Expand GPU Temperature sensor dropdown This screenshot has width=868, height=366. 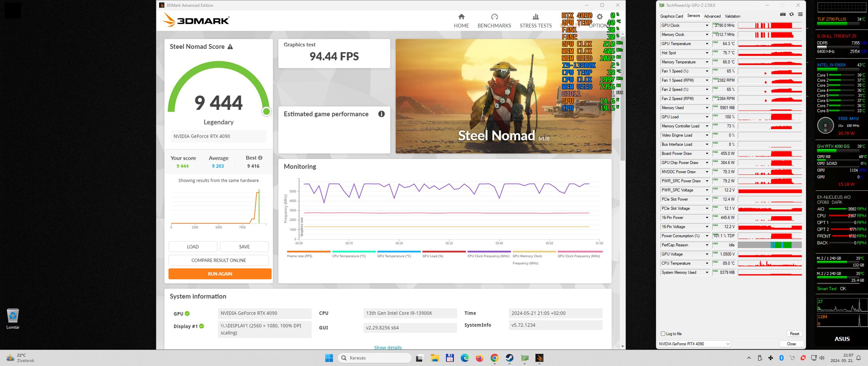(706, 44)
